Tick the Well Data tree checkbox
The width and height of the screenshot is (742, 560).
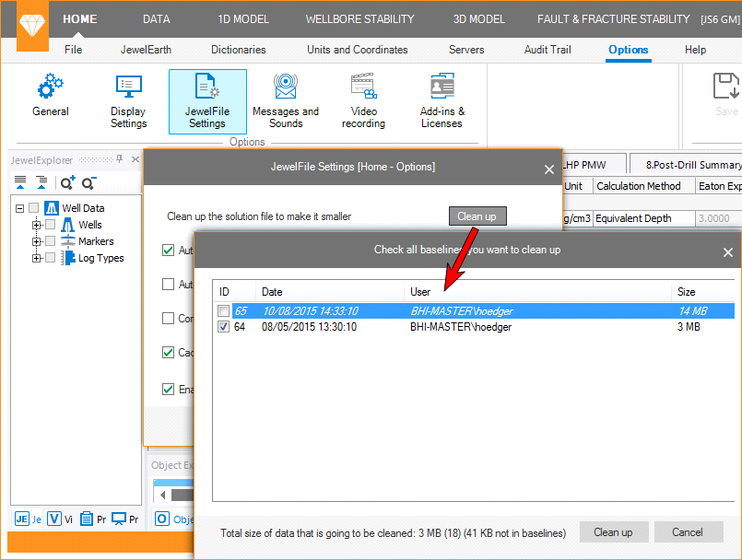34,208
